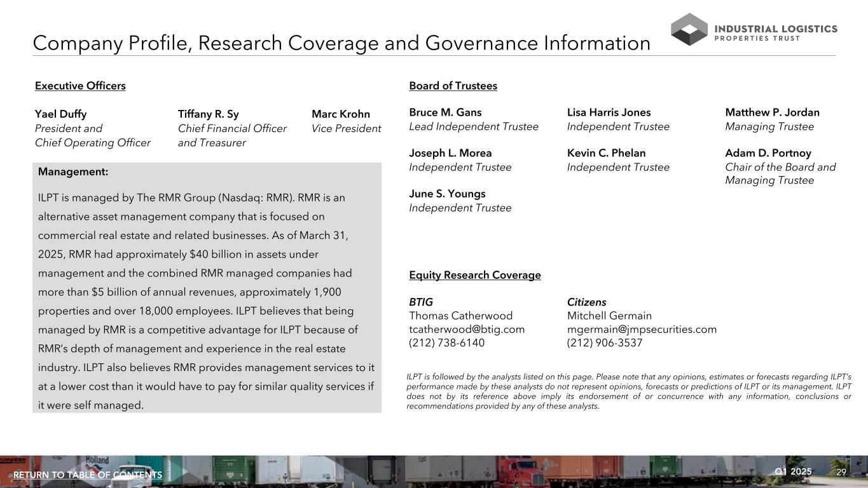Click the gray Management text box
Viewport: 868px width, 488px height.
coord(207,287)
